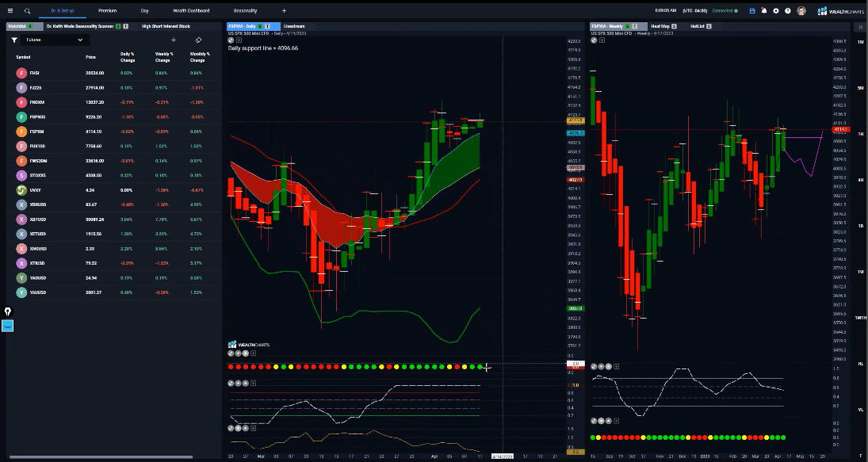868x462 pixels.
Task: Toggle the T badge on FSPXM - Weekly tab
Action: [635, 26]
